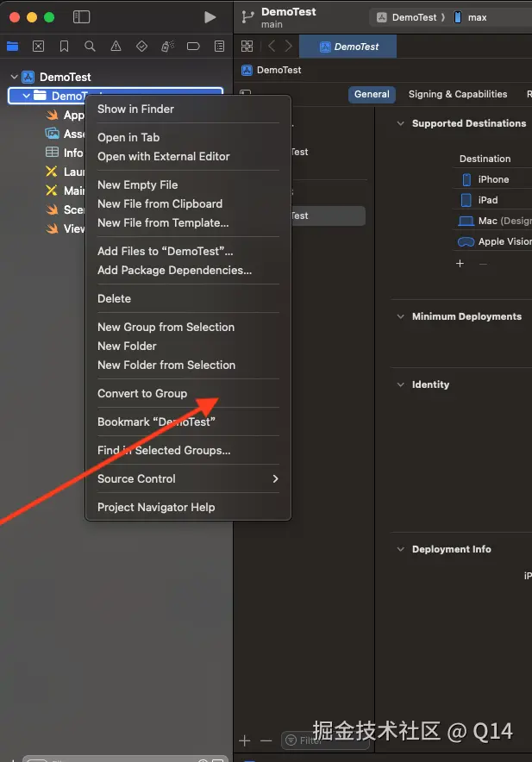Image resolution: width=532 pixels, height=762 pixels.
Task: Open the Report navigator icon
Action: (x=219, y=47)
